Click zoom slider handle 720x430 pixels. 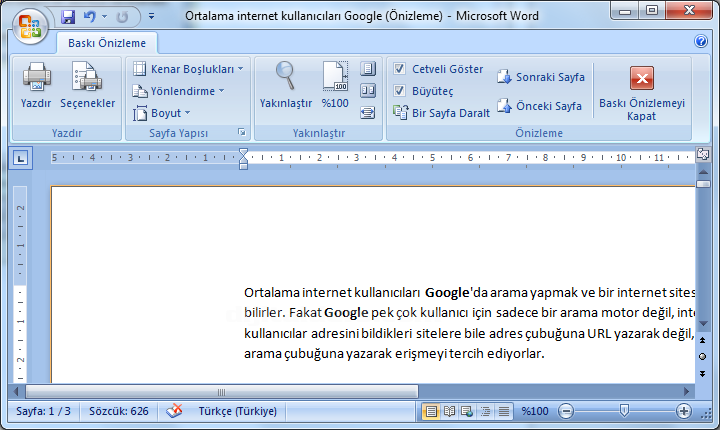click(624, 411)
